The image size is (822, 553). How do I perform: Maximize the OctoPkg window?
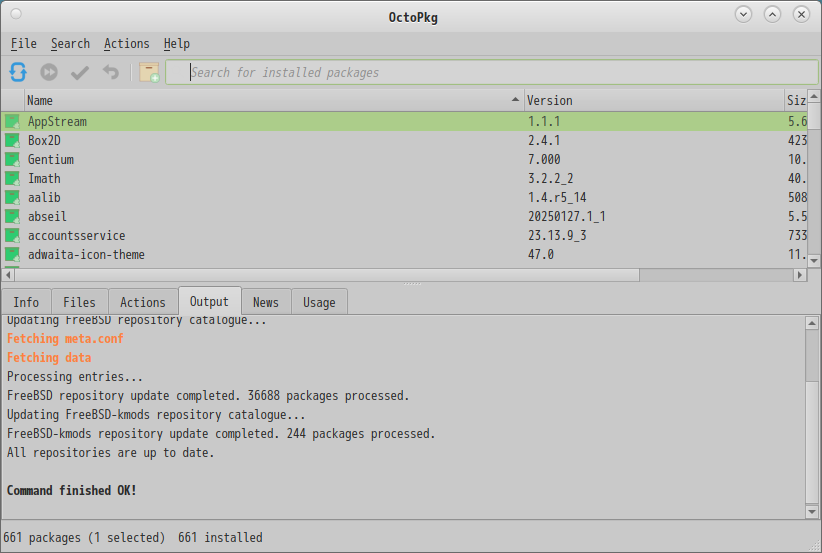[x=772, y=14]
